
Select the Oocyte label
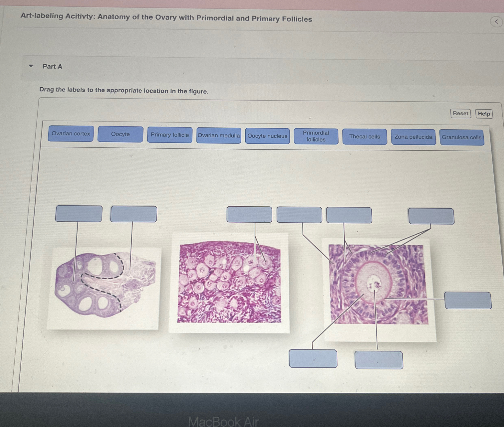120,134
